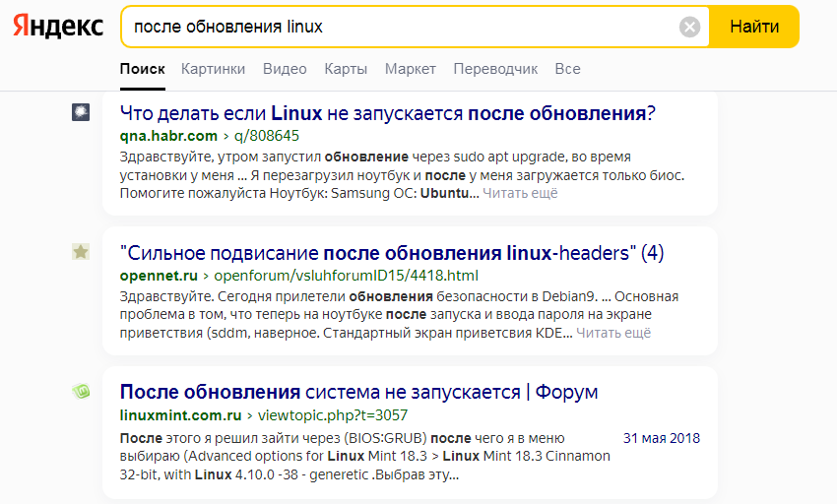
Task: Open the q/808645 path link
Action: point(267,136)
